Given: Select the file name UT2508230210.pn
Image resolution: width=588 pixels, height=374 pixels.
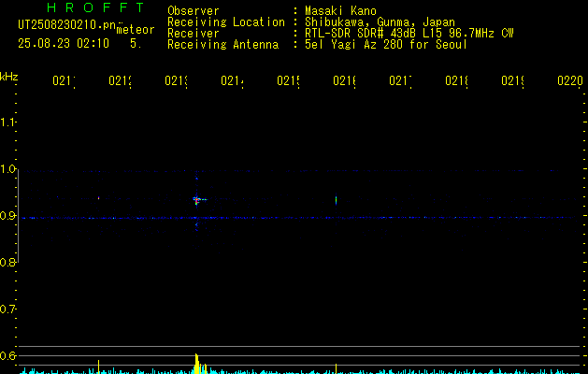Looking at the screenshot, I should (67, 25).
